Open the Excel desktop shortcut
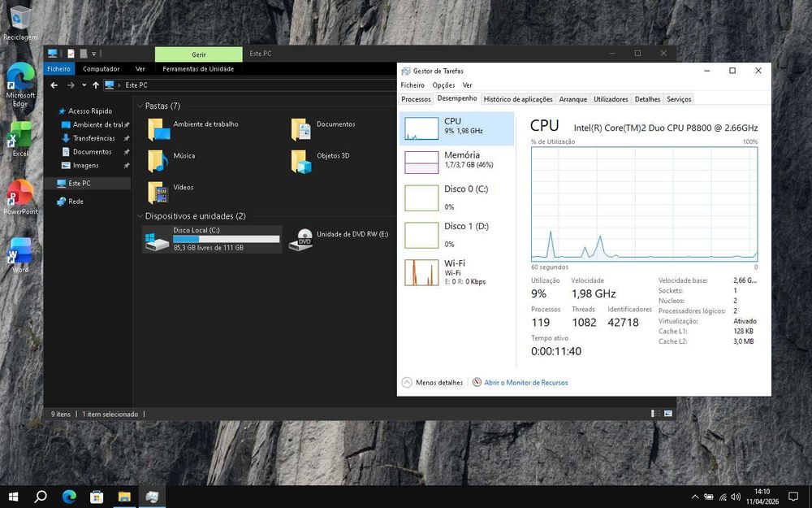Screen dimensions: 812x508 (x=19, y=139)
